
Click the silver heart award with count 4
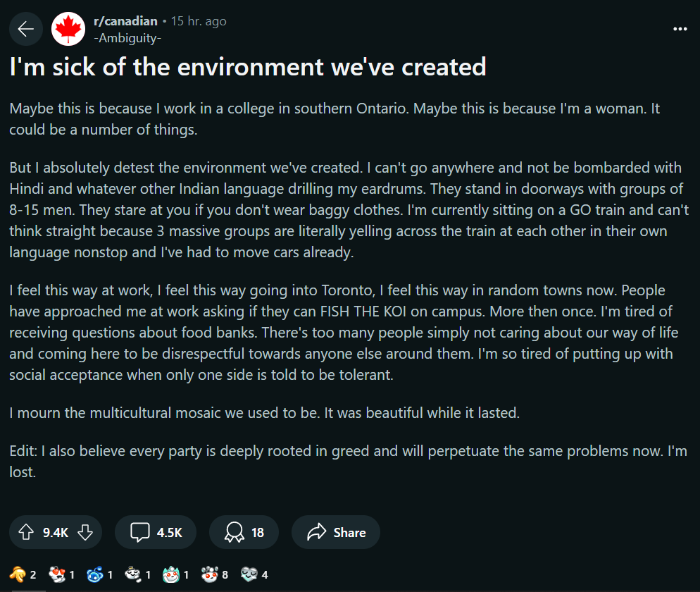pos(249,574)
